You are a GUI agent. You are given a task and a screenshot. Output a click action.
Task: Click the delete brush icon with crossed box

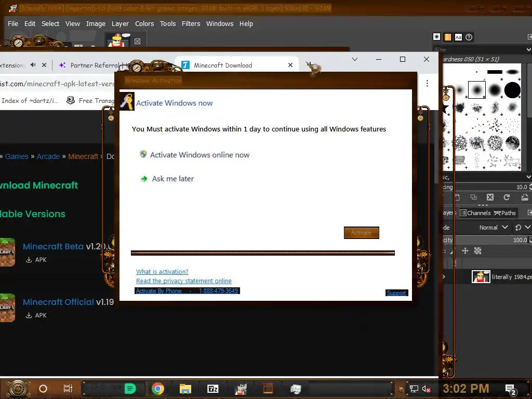(x=490, y=197)
